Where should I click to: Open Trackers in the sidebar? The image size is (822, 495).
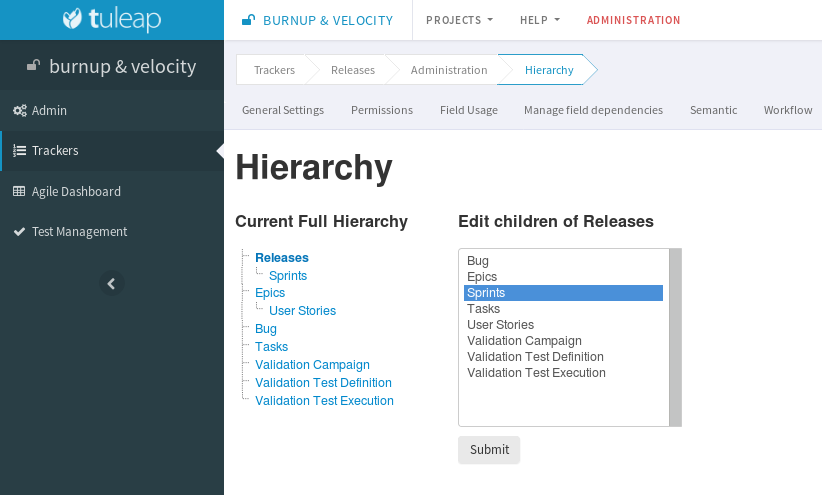pos(112,150)
